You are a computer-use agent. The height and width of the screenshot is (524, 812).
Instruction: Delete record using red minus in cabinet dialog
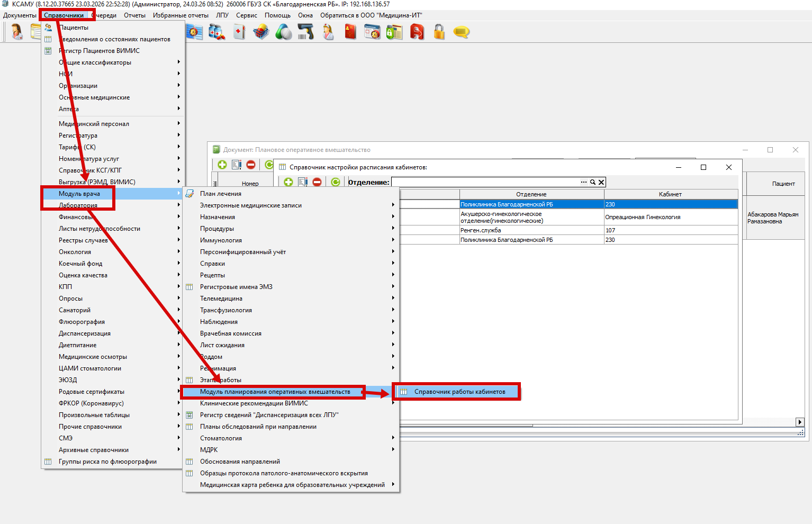coord(317,182)
